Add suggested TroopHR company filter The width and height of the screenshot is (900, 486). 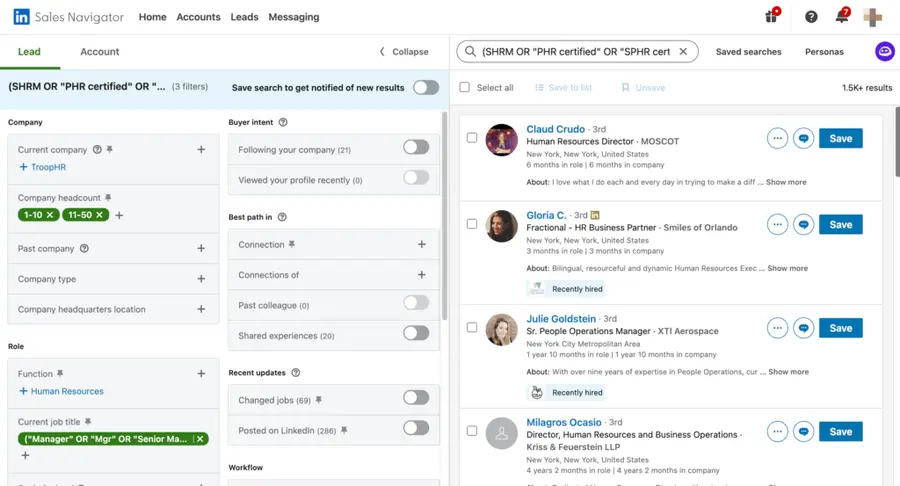(x=42, y=167)
